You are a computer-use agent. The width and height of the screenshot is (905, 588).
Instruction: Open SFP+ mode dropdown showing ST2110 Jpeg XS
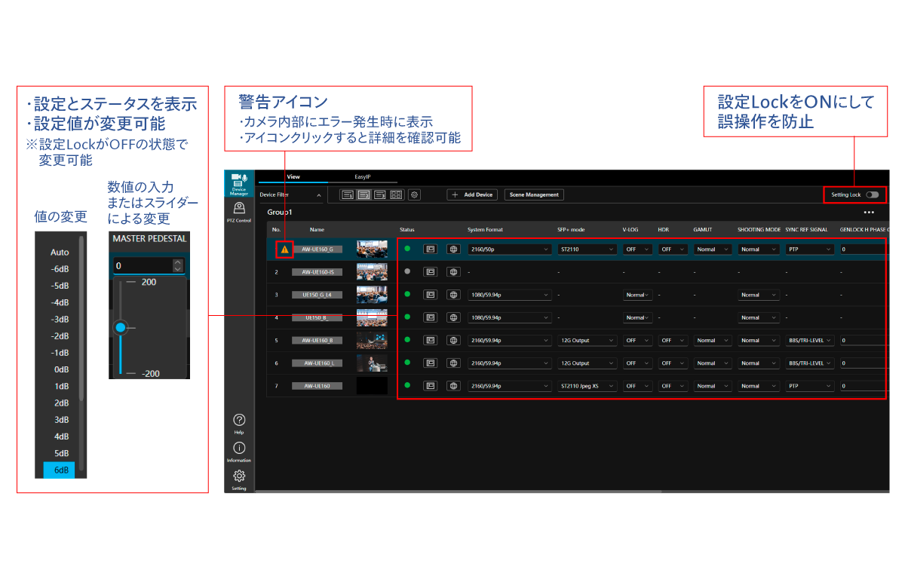pyautogui.click(x=587, y=386)
